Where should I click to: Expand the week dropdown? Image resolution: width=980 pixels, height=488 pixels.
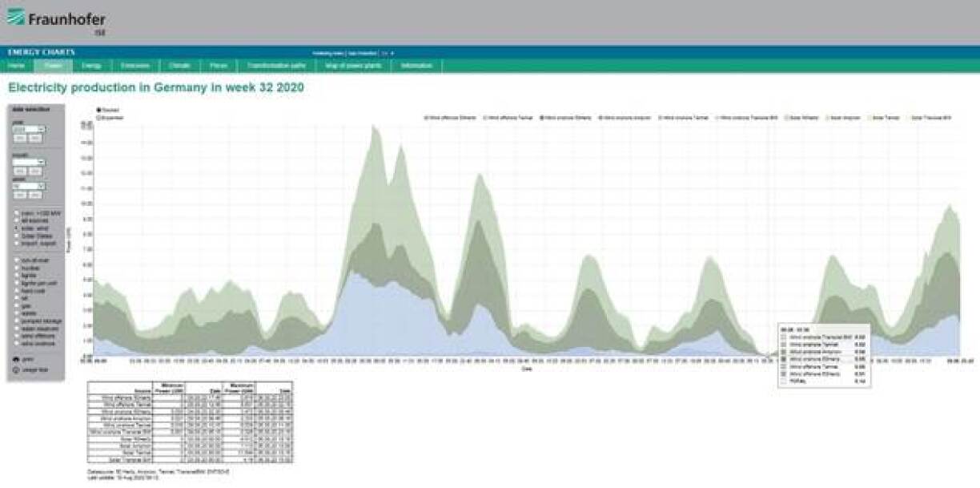point(29,187)
